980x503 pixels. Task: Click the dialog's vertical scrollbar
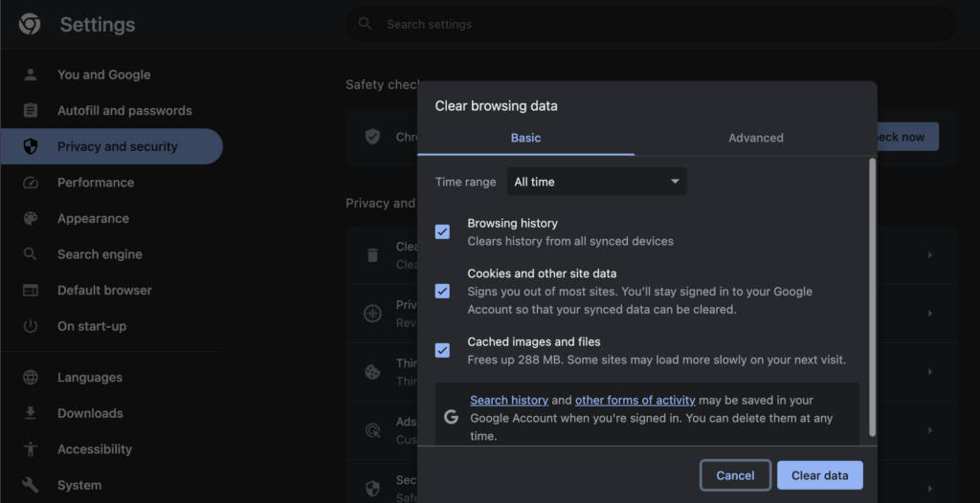[873, 297]
